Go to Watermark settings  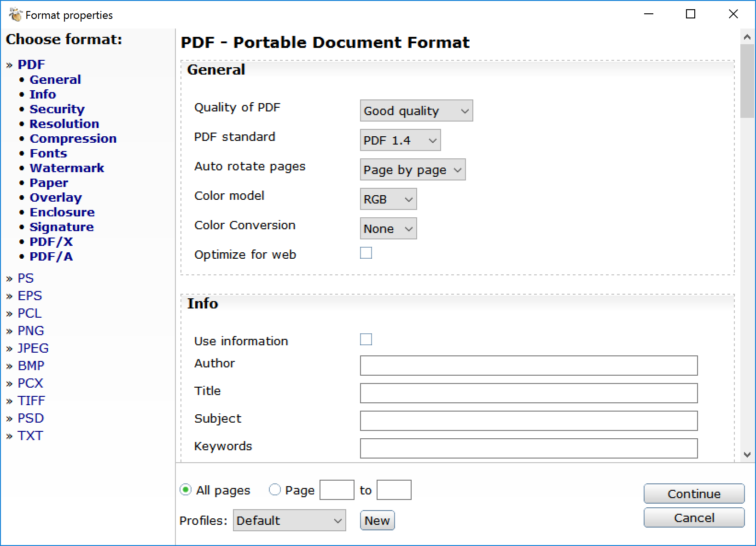pos(67,168)
